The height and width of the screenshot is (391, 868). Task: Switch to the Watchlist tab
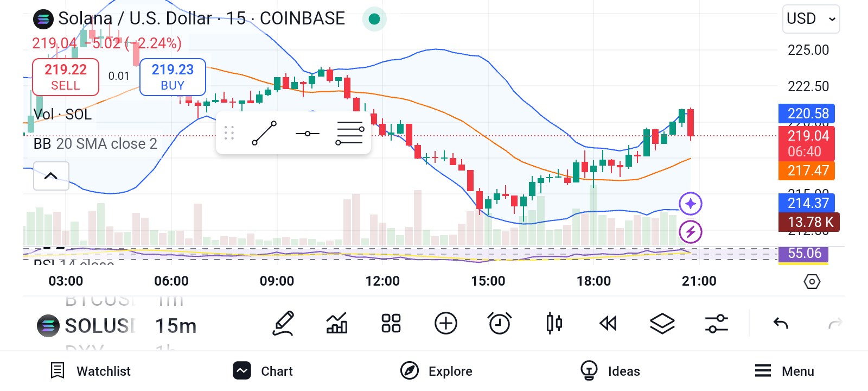pos(91,371)
